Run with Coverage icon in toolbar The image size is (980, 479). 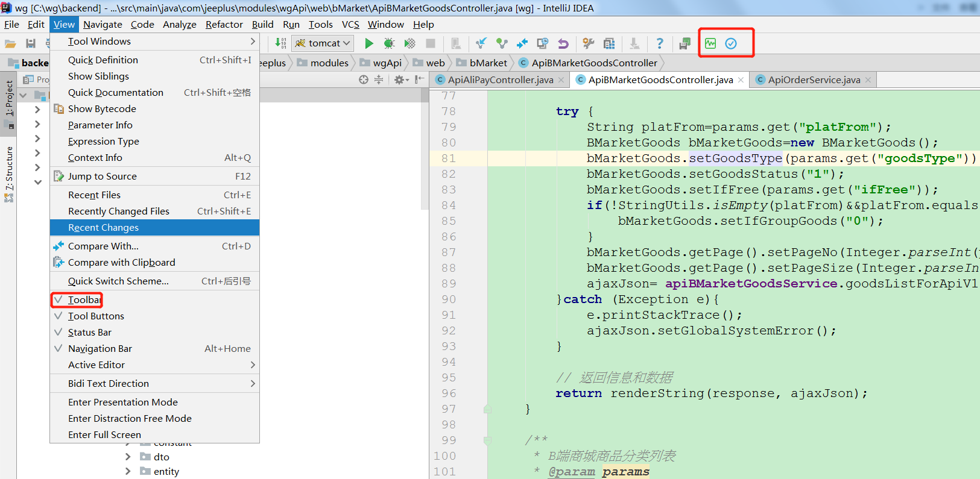coord(409,43)
